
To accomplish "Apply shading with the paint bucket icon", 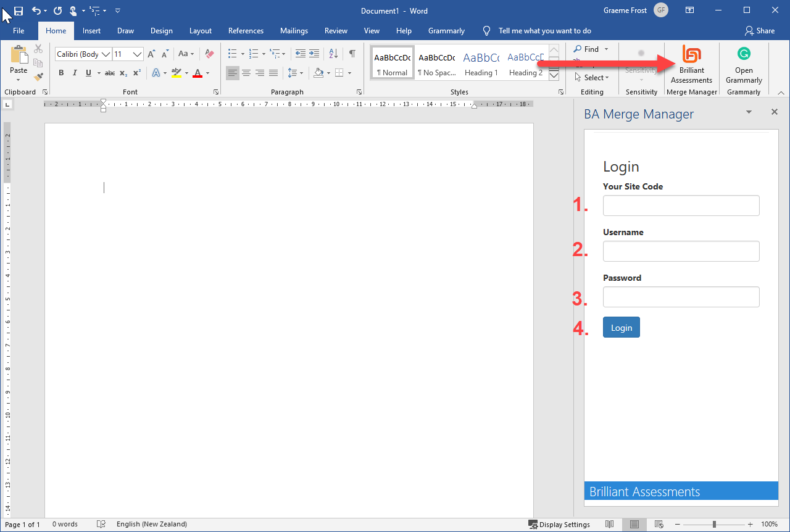I will click(318, 73).
